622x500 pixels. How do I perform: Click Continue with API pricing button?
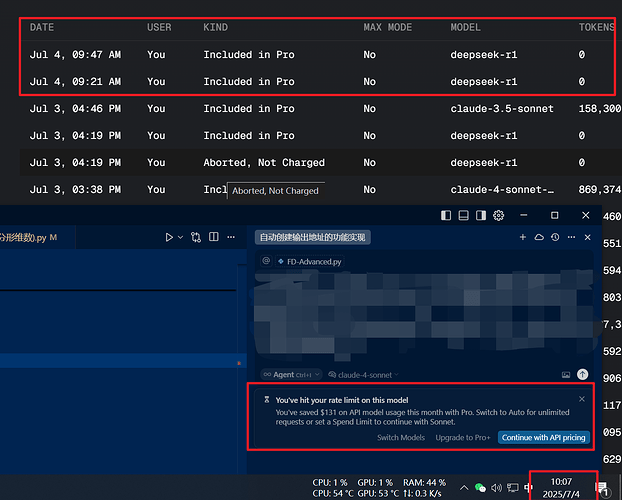point(544,437)
